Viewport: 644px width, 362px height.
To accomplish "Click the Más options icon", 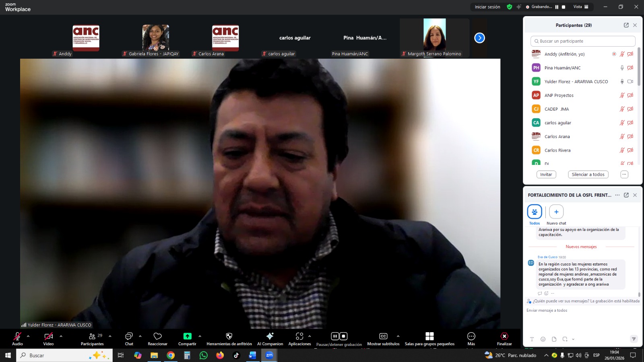I will (471, 336).
